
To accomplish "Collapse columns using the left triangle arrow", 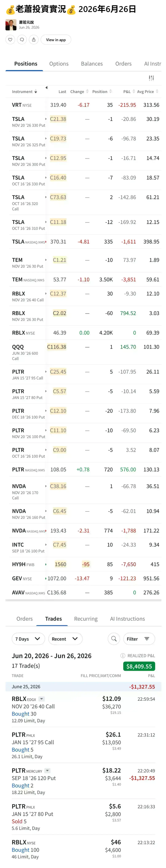I will point(46,88).
